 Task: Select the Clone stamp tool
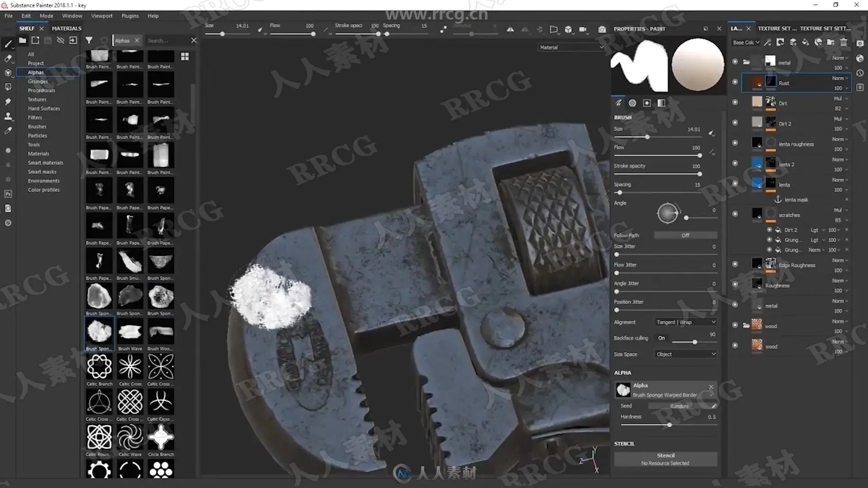click(8, 117)
